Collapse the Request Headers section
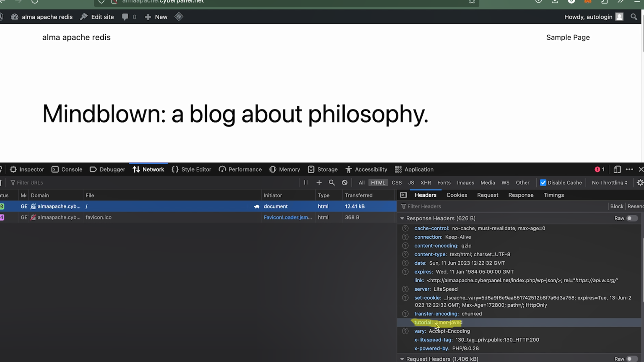644x362 pixels. 402,359
